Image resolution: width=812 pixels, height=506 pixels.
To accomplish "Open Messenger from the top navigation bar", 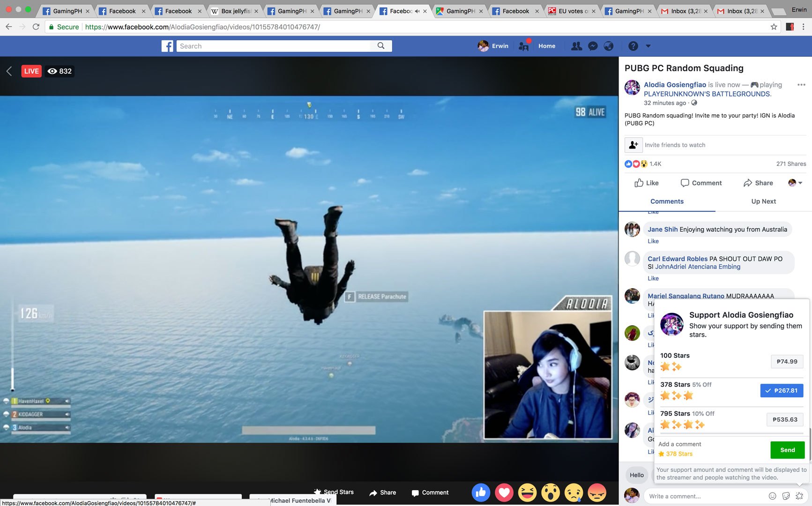I will coord(593,45).
